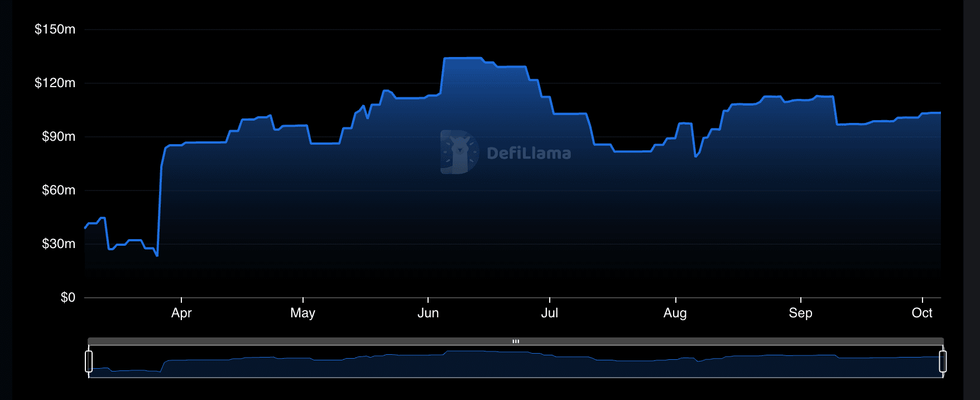Click the $150m y-axis label
The width and height of the screenshot is (980, 400).
coord(55,29)
